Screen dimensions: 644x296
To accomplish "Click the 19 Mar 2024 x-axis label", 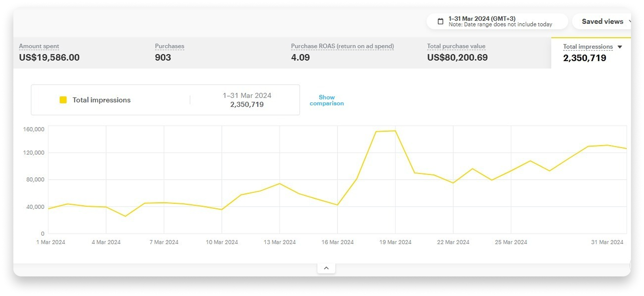I will click(x=395, y=242).
